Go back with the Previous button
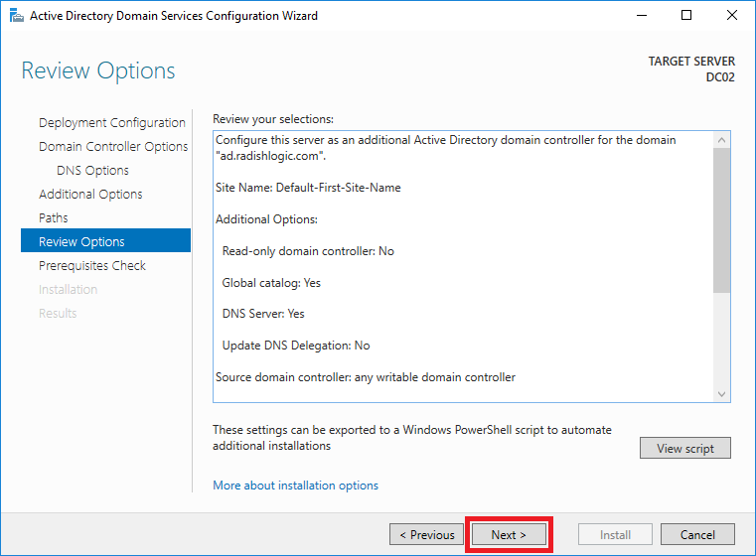The height and width of the screenshot is (556, 756). click(427, 534)
